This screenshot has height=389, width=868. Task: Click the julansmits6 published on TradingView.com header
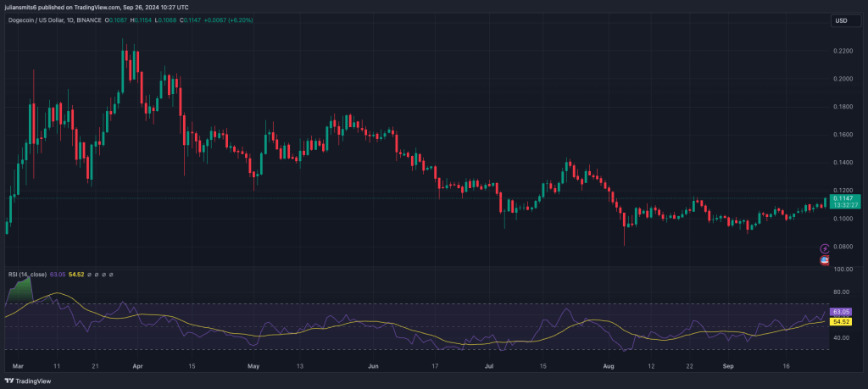pyautogui.click(x=96, y=7)
